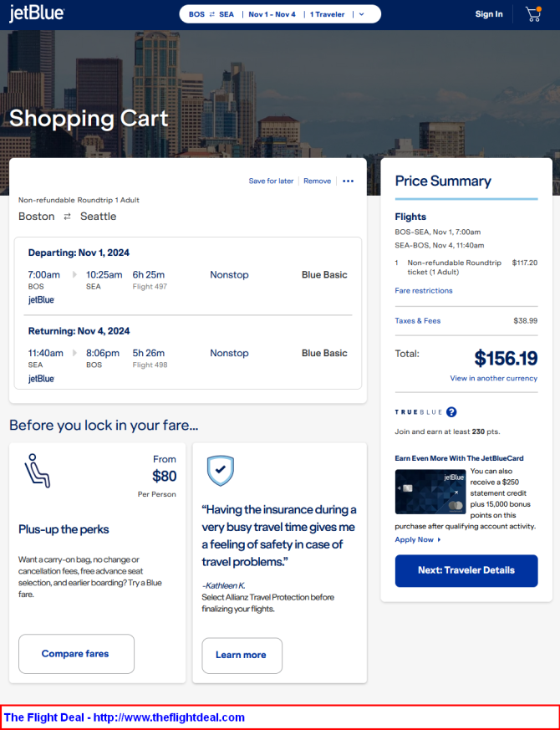Screen dimensions: 560x730
Task: Open the Fare restrictions link
Action: (424, 290)
